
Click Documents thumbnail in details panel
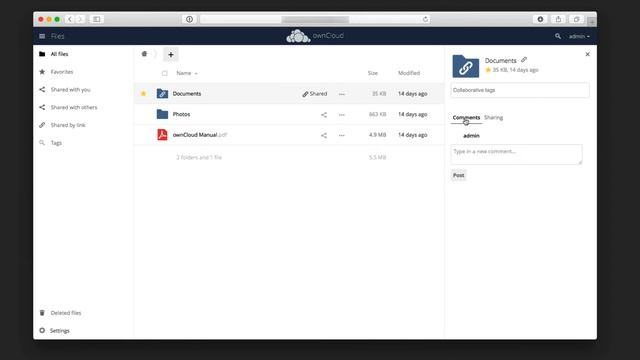[465, 66]
